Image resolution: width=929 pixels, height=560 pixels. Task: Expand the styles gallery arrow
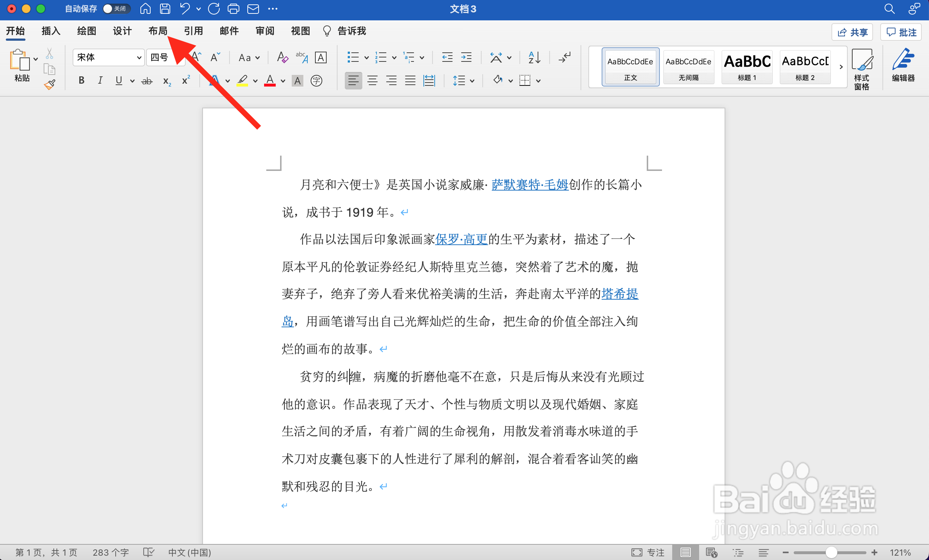[x=841, y=67]
